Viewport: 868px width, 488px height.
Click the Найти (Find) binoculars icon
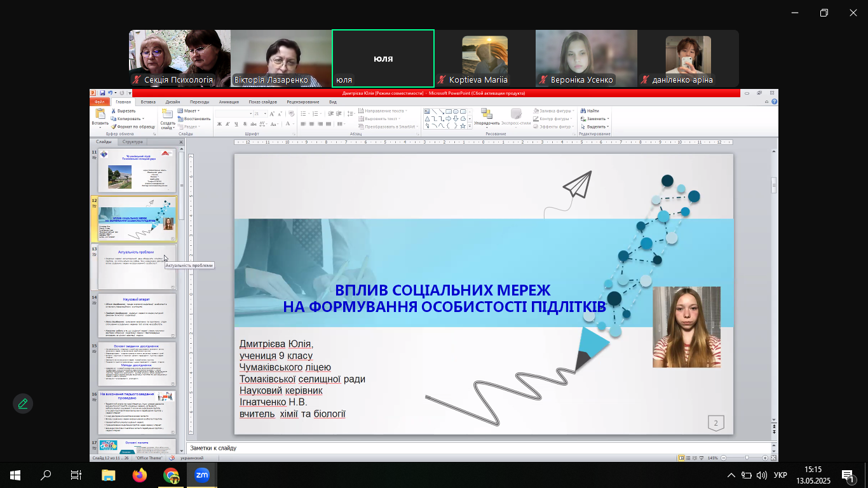583,111
